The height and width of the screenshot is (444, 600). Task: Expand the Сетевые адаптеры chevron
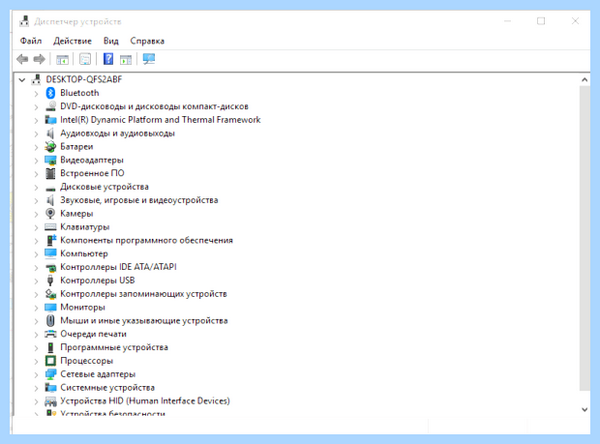click(36, 374)
